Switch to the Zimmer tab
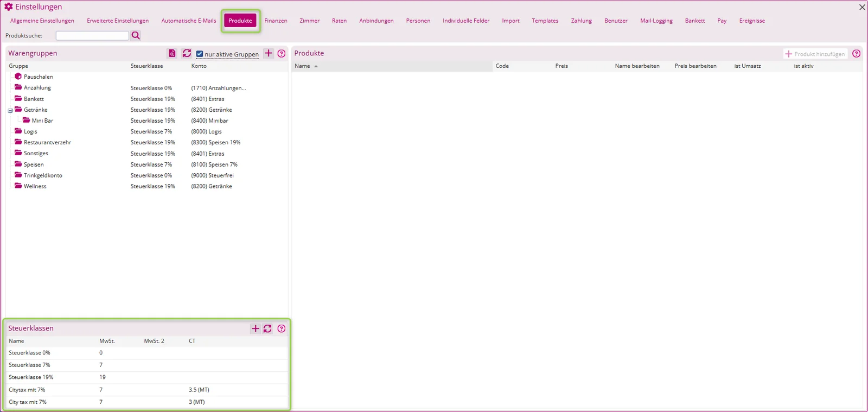The height and width of the screenshot is (412, 868). (310, 21)
